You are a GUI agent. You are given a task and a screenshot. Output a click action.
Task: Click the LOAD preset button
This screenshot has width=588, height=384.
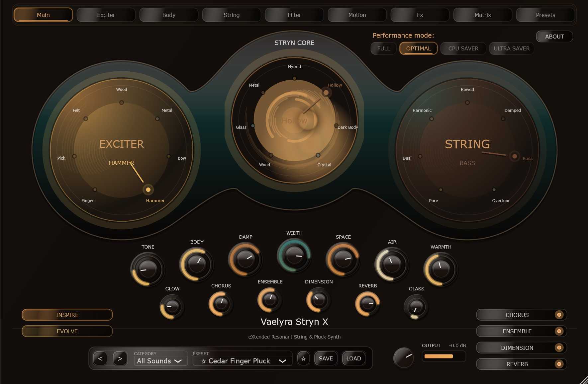[353, 358]
